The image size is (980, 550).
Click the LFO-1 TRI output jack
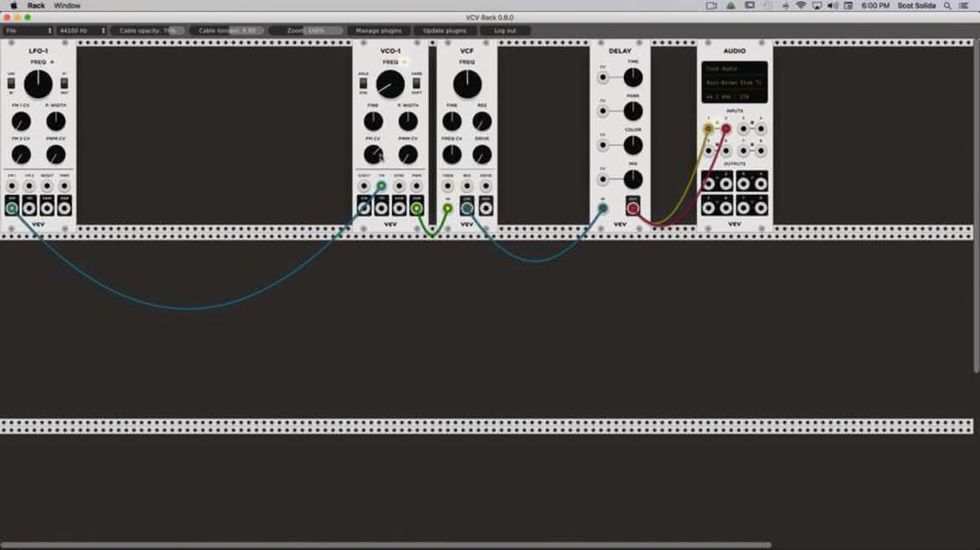click(x=29, y=208)
